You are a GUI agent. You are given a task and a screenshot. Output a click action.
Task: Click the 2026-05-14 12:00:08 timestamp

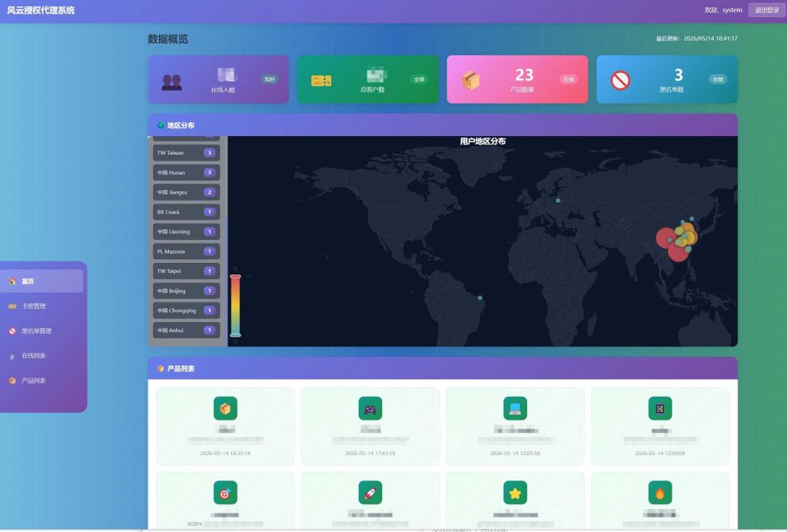point(660,454)
